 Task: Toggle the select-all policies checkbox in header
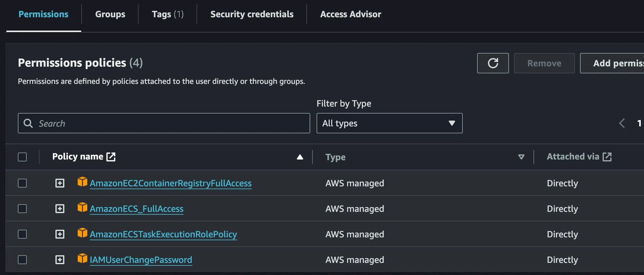(22, 157)
